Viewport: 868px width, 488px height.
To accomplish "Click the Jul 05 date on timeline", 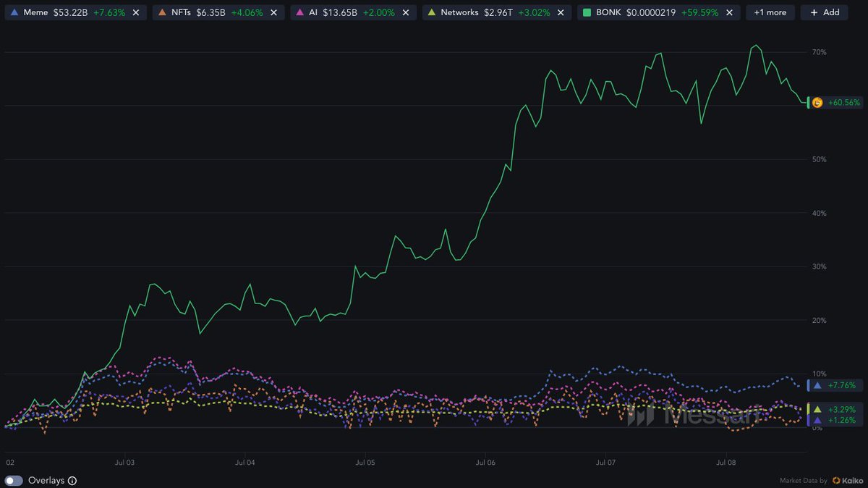I will point(365,461).
